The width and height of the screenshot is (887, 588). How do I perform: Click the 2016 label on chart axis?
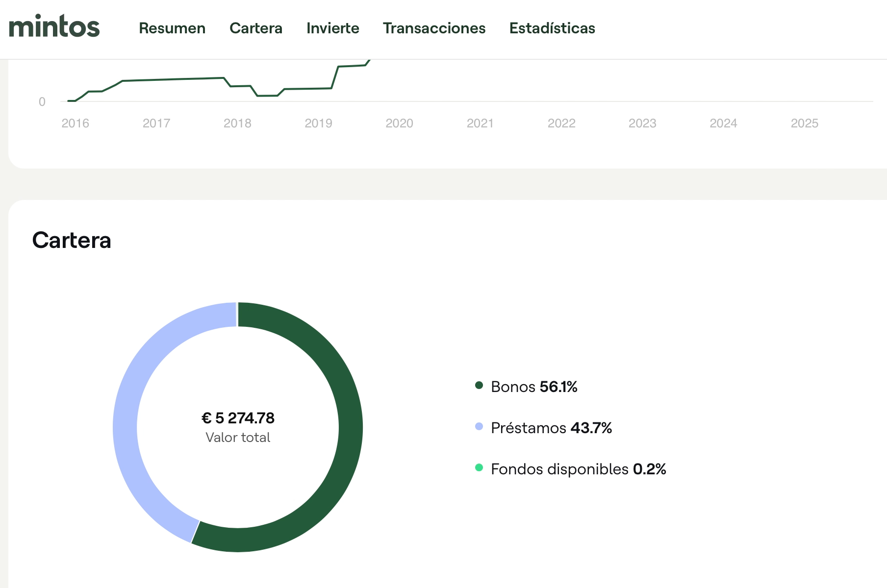tap(75, 123)
